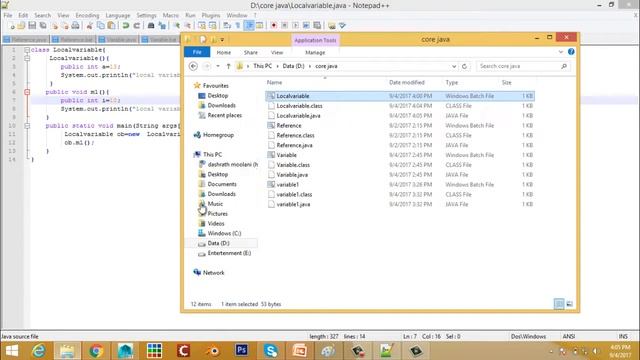The height and width of the screenshot is (360, 640).
Task: Click the macro Playback icon
Action: click(x=295, y=26)
